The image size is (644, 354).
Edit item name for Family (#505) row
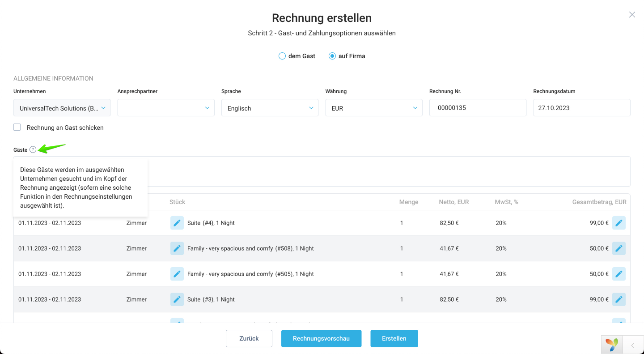(177, 274)
